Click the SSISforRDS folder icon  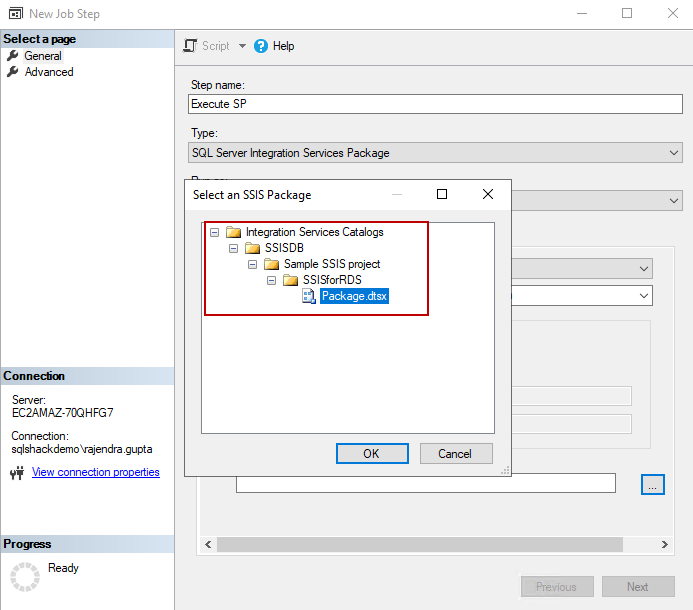[x=290, y=280]
